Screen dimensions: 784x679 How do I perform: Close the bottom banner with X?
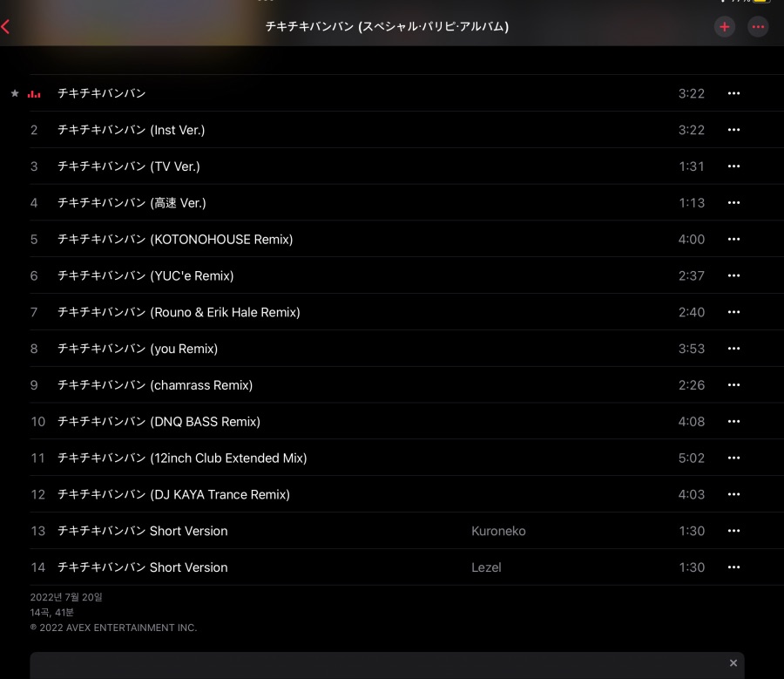(x=733, y=663)
